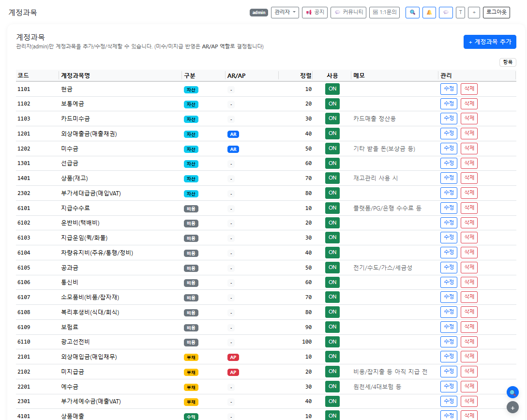Click memo 플랫폼/PG/은행 수수료 등
This screenshot has width=527, height=420.
(387, 208)
